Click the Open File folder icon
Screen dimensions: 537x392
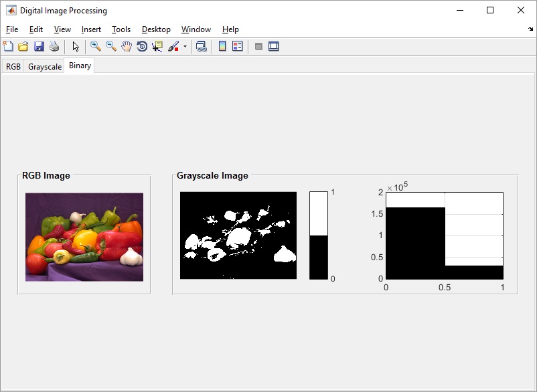pos(23,46)
